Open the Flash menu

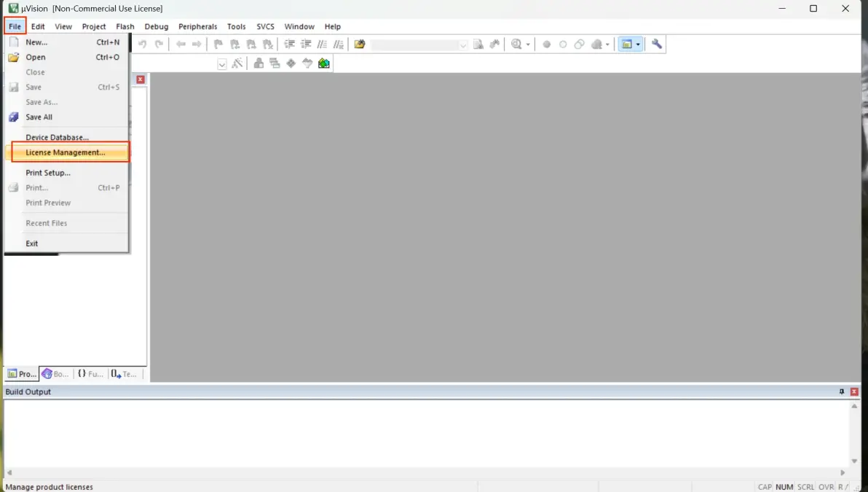click(125, 26)
